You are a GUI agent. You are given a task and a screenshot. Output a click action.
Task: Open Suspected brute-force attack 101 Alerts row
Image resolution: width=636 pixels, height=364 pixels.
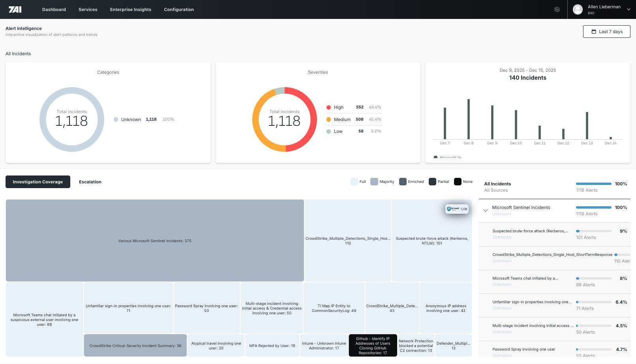click(x=555, y=234)
